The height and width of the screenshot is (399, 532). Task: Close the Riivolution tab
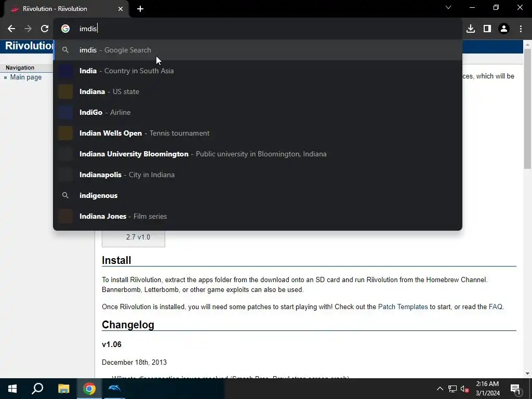coord(121,9)
